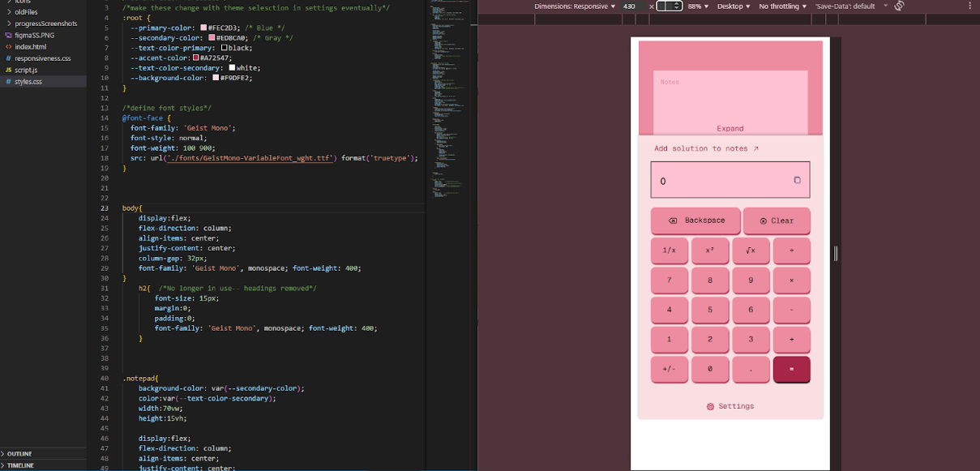980x471 pixels.
Task: Open index.html in the explorer
Action: tap(30, 47)
